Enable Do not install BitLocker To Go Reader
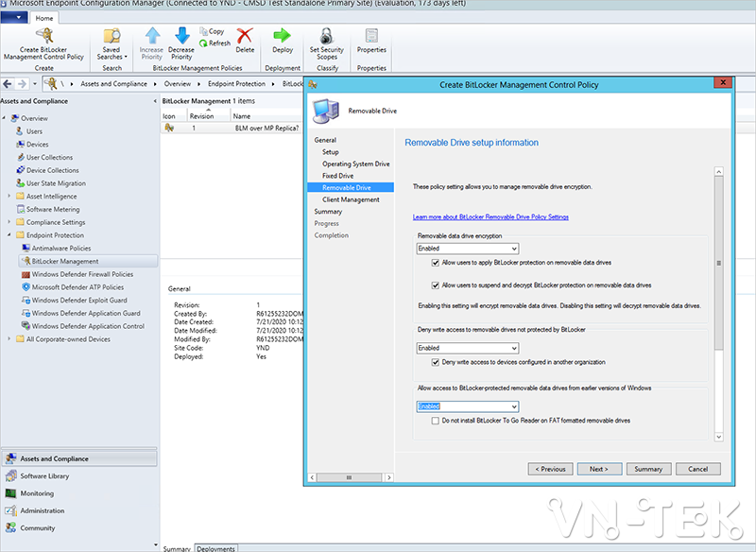Viewport: 756px width, 552px height. tap(436, 420)
